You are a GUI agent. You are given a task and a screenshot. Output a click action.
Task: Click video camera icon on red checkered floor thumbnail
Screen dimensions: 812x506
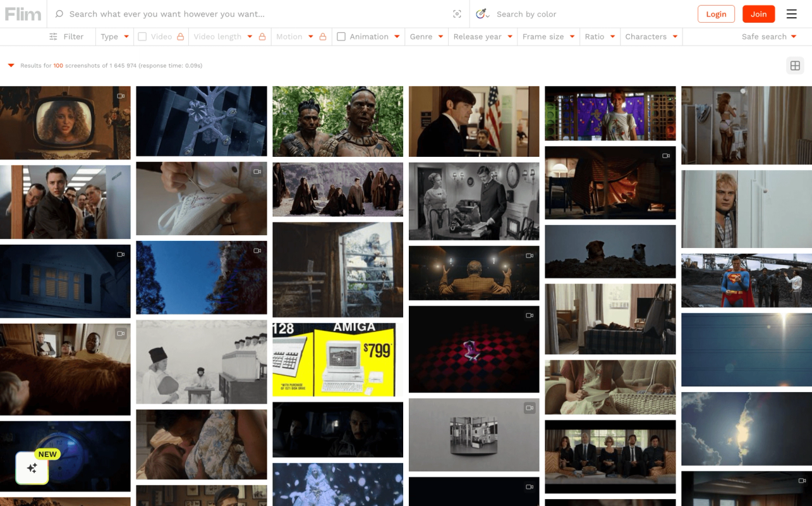coord(530,316)
